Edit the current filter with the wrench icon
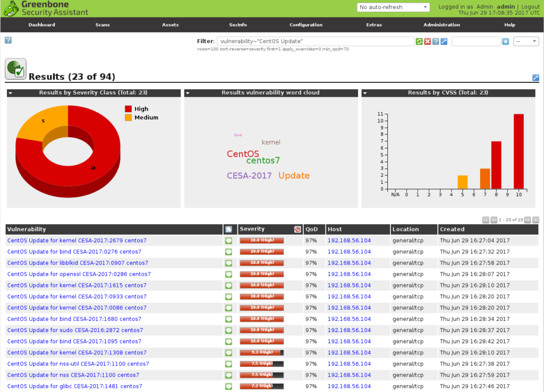The image size is (544, 392). [444, 41]
